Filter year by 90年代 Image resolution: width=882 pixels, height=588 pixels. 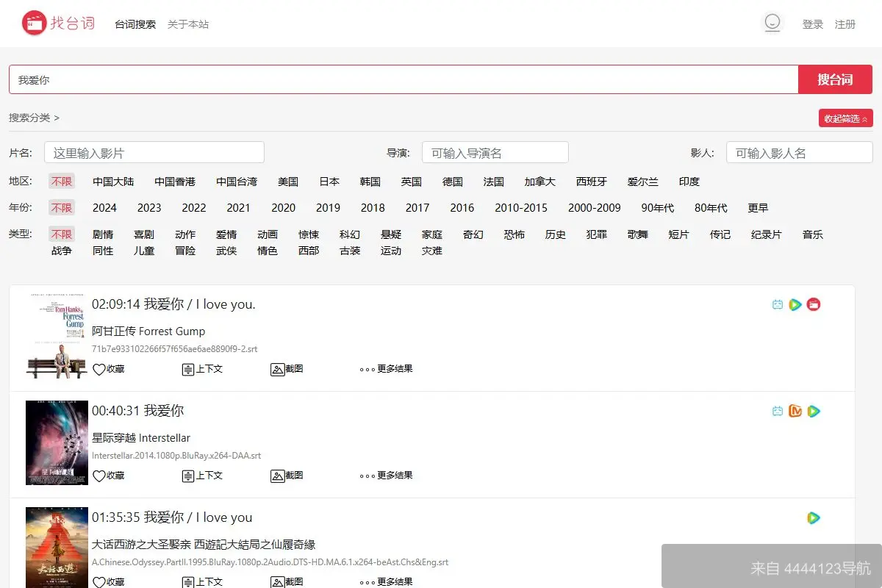[658, 208]
